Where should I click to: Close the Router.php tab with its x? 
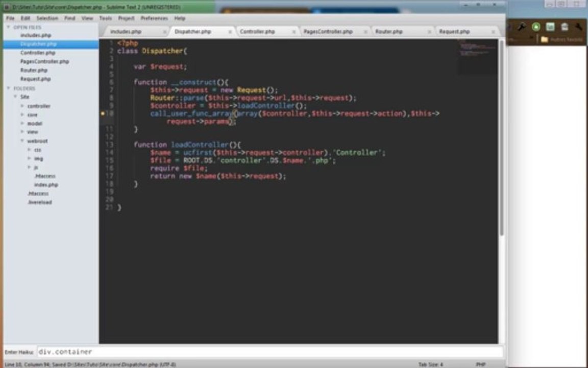(x=429, y=32)
